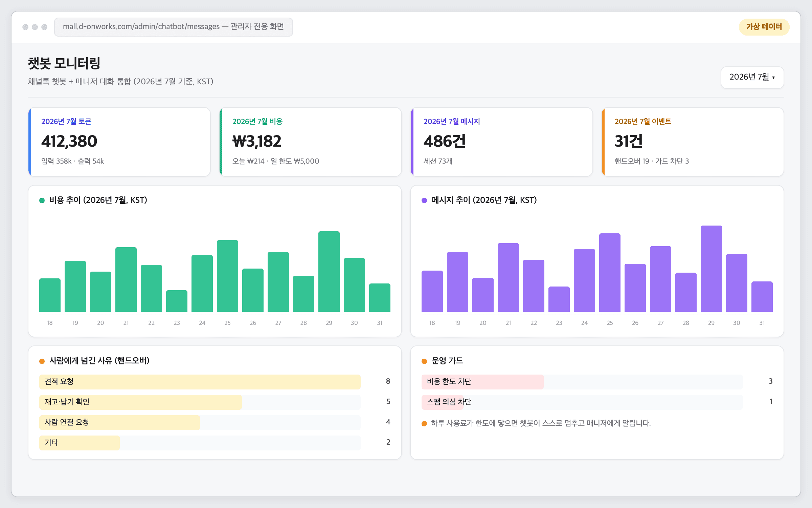This screenshot has height=508, width=812.
Task: Click the 하루 사용료가 한도에 닿으면 note
Action: [x=541, y=423]
